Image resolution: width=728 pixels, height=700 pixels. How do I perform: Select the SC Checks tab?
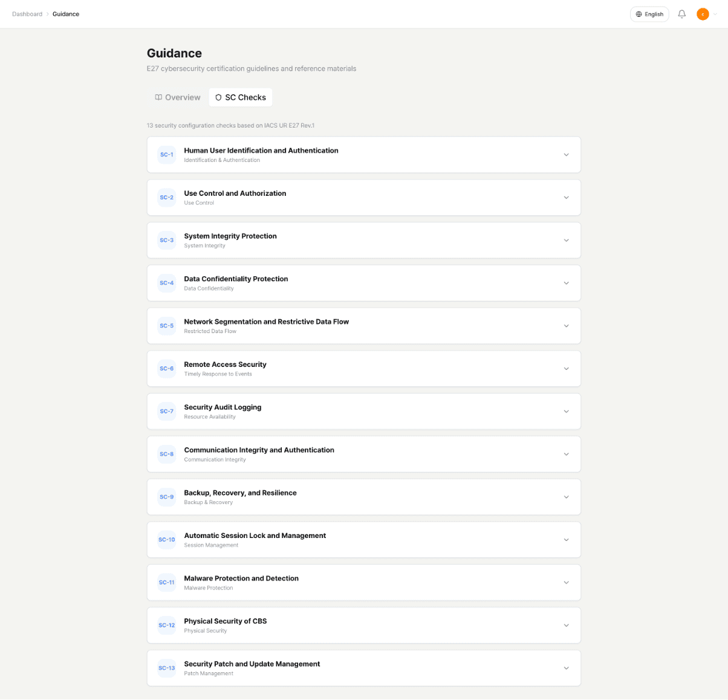click(241, 97)
